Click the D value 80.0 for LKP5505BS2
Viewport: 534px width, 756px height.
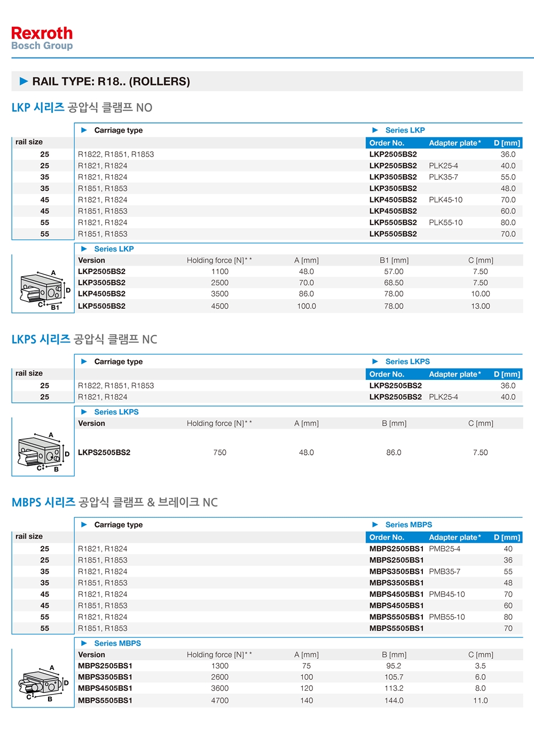(x=508, y=222)
